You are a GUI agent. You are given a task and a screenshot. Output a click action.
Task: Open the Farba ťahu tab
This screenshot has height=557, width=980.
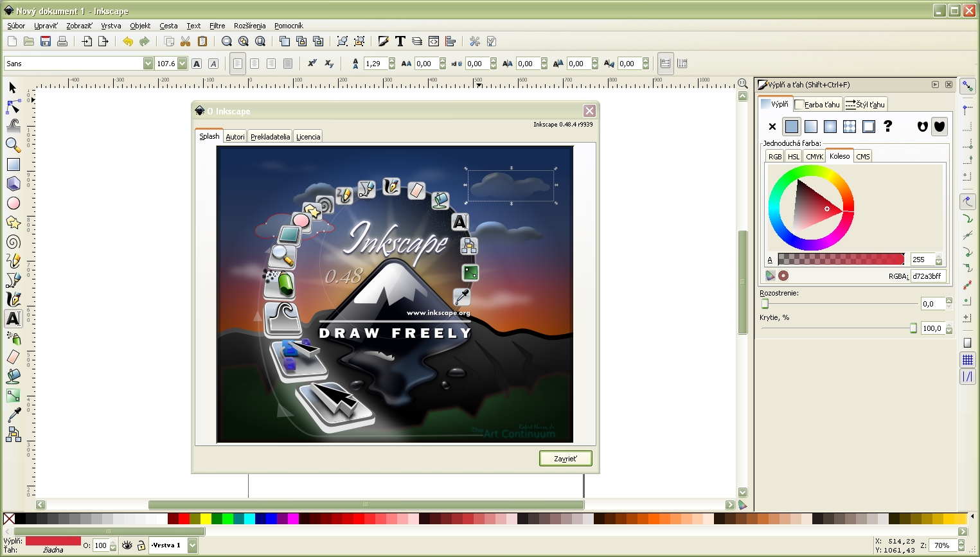pyautogui.click(x=817, y=105)
